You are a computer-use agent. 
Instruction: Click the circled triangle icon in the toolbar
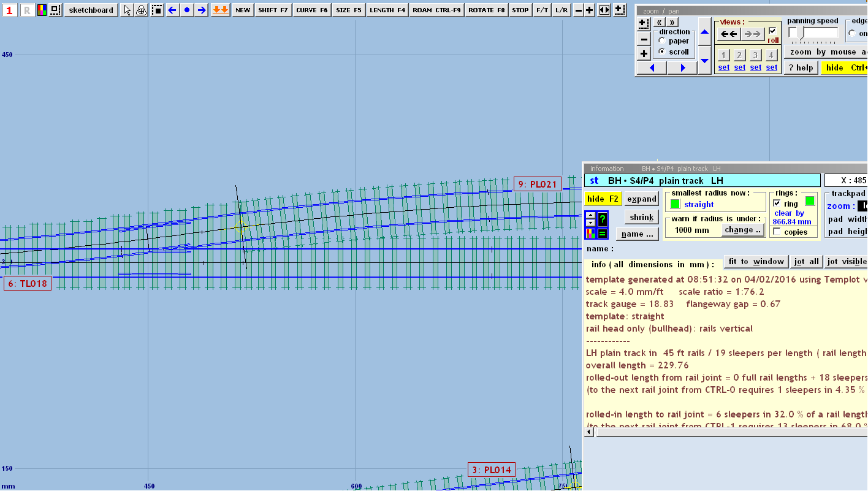point(141,10)
